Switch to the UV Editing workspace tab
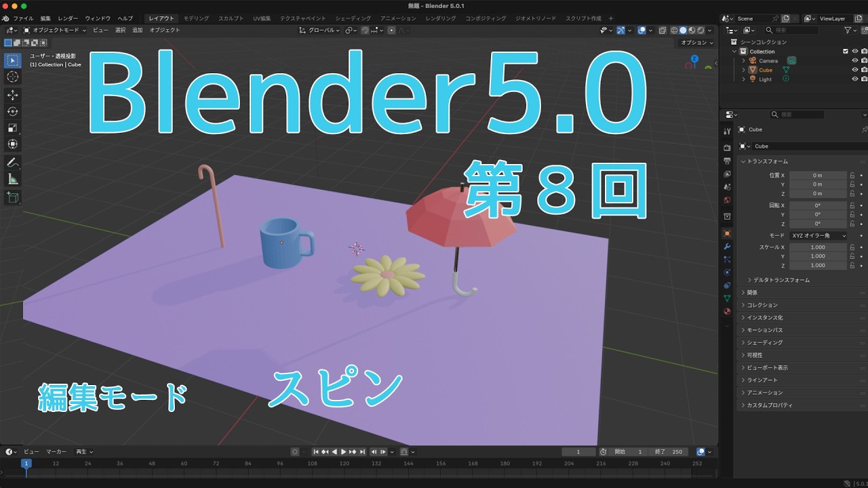The image size is (868, 488). 262,18
